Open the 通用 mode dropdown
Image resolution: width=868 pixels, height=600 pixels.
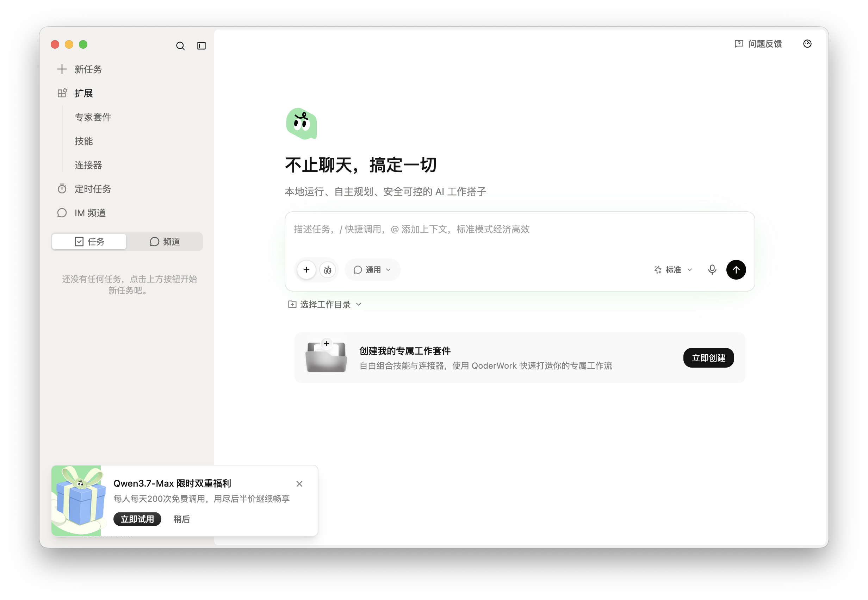pyautogui.click(x=372, y=270)
